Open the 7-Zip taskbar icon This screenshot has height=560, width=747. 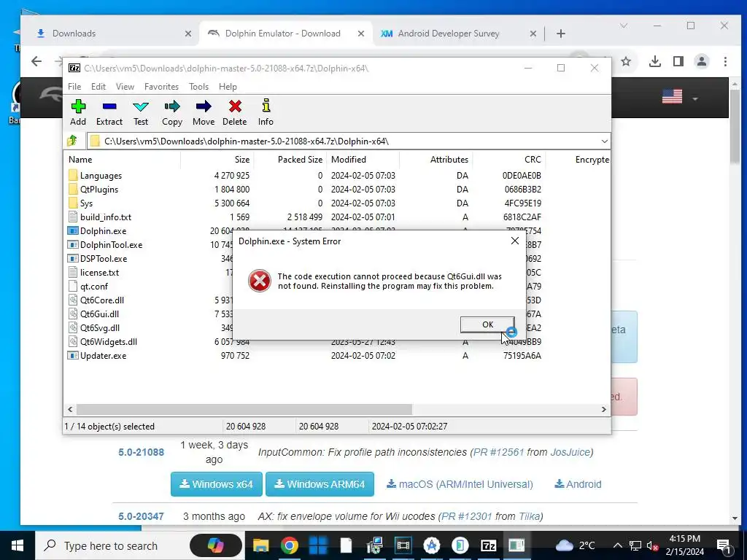[488, 545]
